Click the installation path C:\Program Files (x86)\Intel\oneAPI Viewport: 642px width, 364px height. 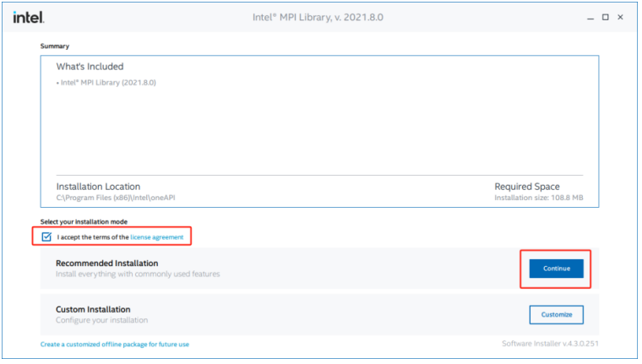pos(116,198)
